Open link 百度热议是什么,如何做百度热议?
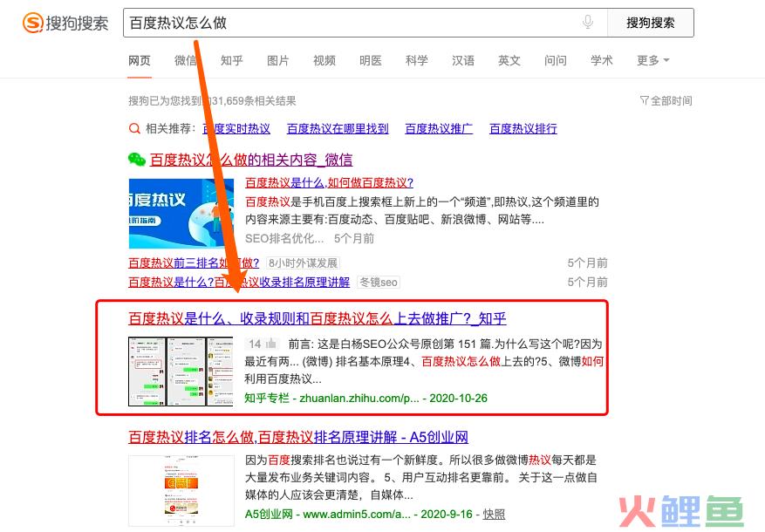This screenshot has width=765, height=532. click(330, 183)
